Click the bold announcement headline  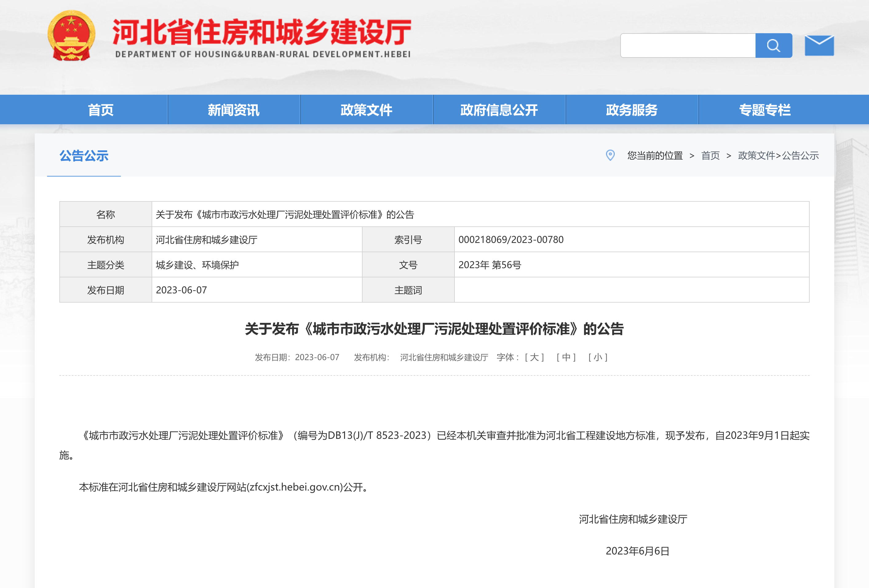point(434,329)
